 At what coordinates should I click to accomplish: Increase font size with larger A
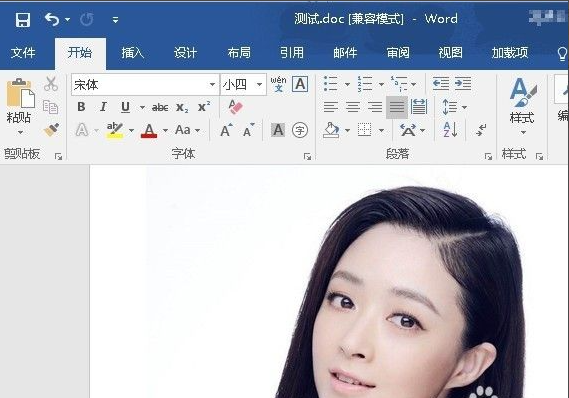pos(226,130)
